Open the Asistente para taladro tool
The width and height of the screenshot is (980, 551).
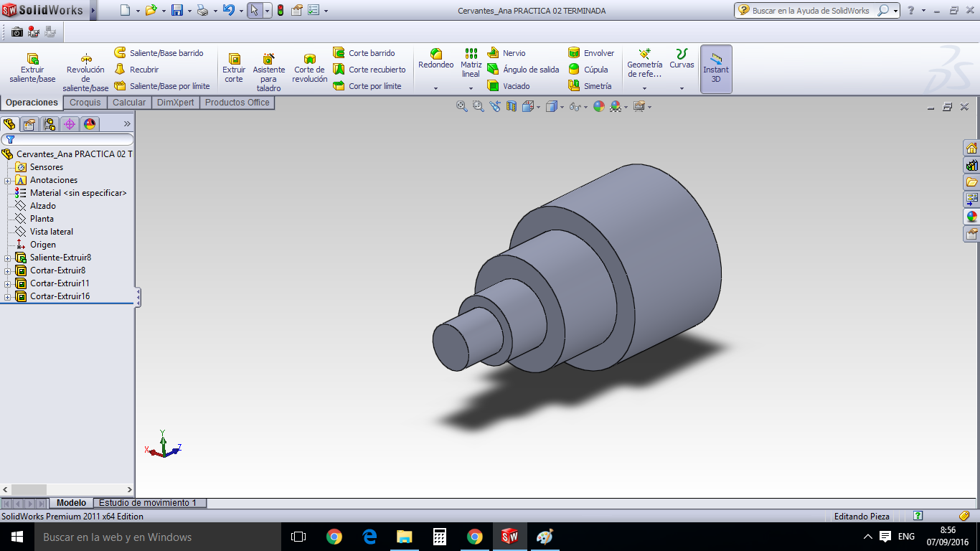pyautogui.click(x=269, y=68)
